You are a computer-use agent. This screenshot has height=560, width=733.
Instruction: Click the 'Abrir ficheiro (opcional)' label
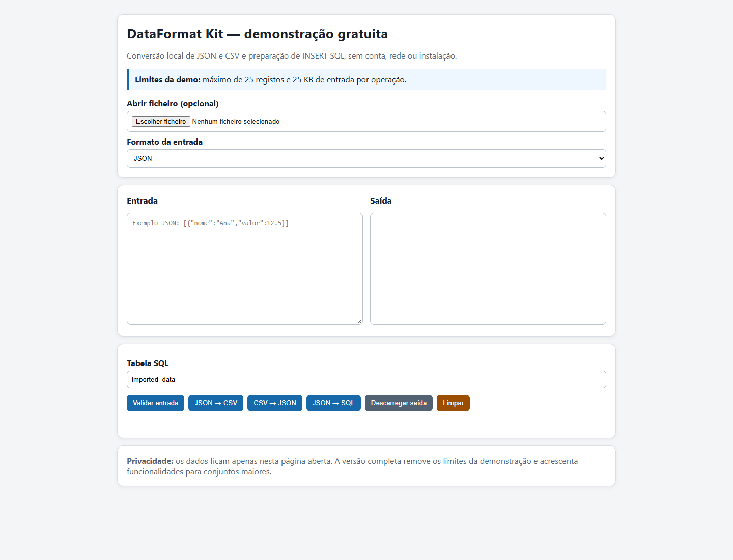click(173, 103)
